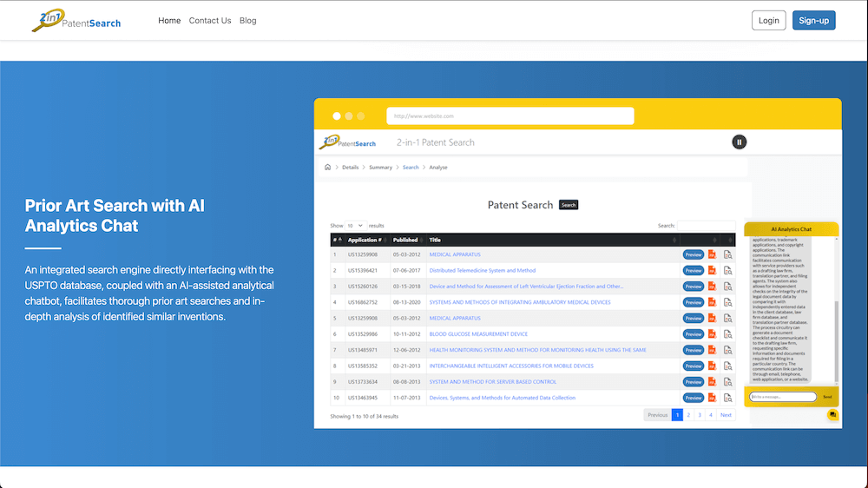The height and width of the screenshot is (488, 868).
Task: Click the Write a message input field
Action: click(782, 397)
